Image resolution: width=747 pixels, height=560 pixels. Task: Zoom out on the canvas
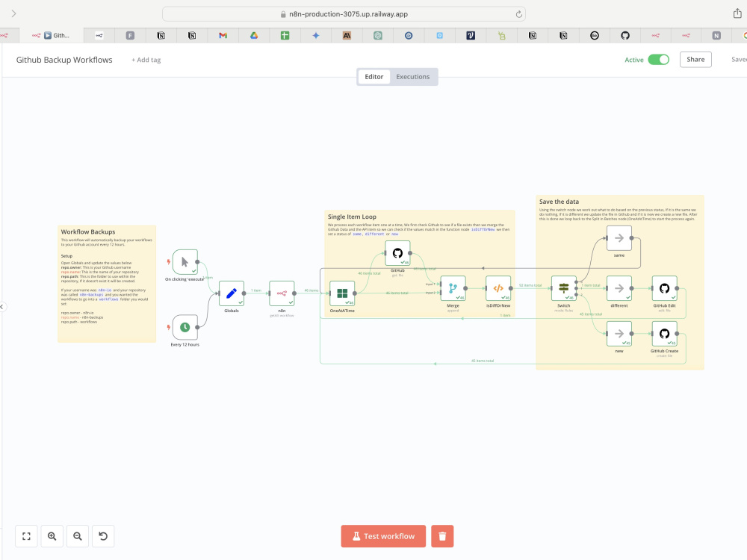tap(78, 536)
